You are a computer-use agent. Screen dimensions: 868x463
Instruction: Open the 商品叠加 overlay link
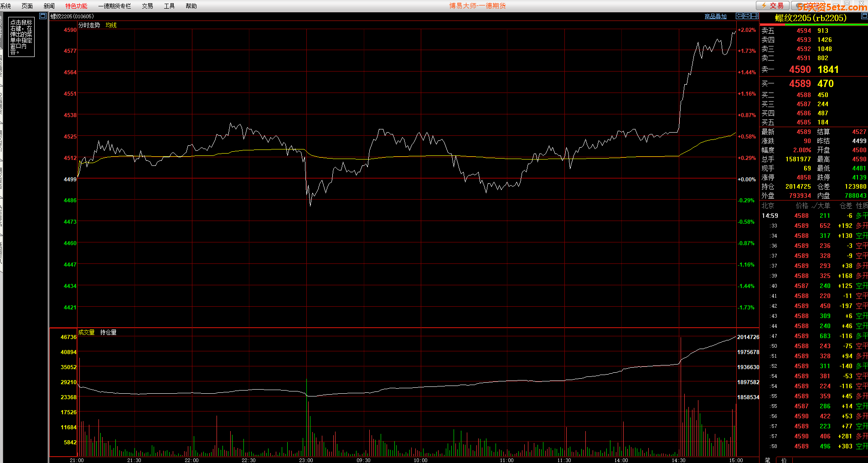[715, 16]
